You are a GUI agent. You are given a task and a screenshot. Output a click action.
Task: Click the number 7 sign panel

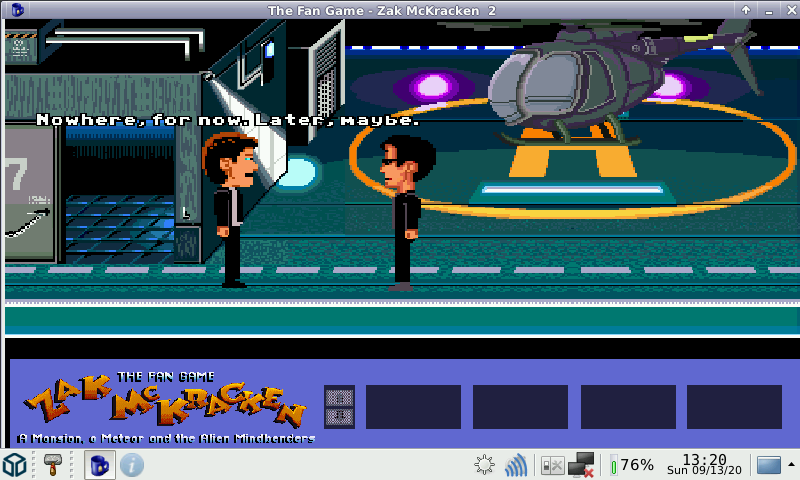[x=29, y=193]
